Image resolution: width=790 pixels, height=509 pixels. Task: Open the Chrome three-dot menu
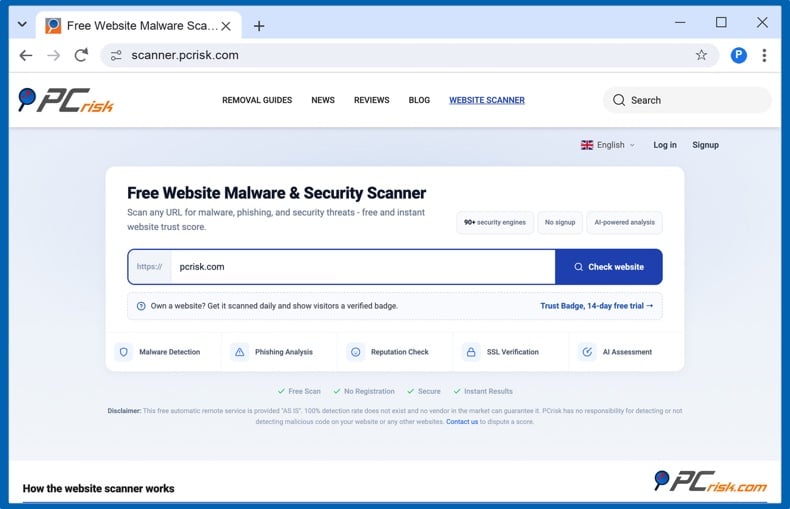[x=764, y=55]
